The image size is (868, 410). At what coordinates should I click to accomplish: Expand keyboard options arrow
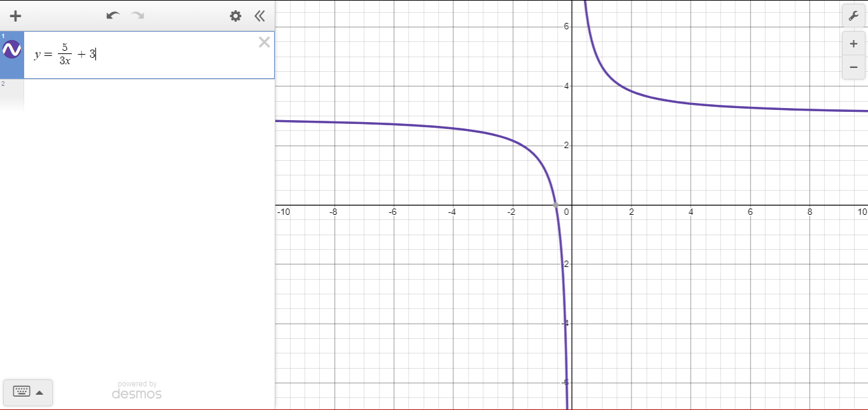coord(39,392)
